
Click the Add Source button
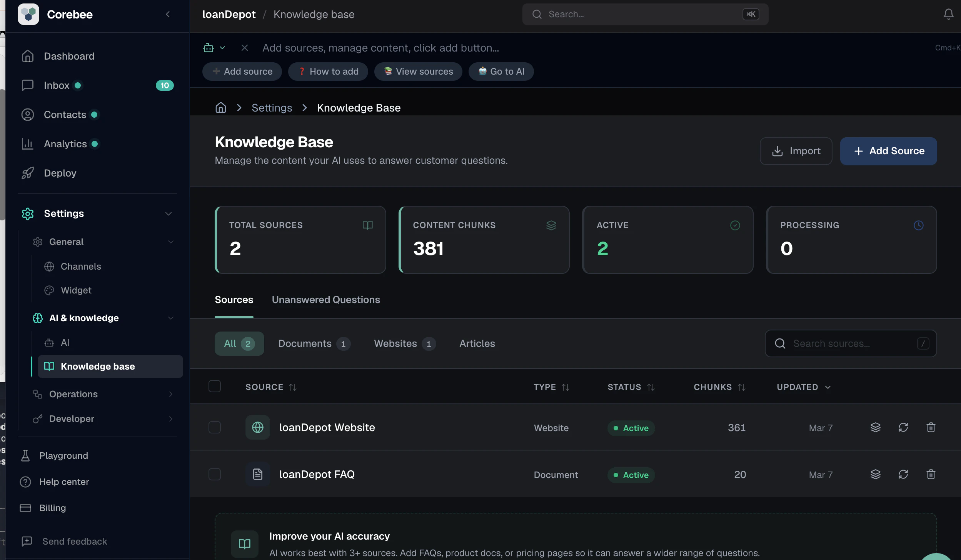888,151
